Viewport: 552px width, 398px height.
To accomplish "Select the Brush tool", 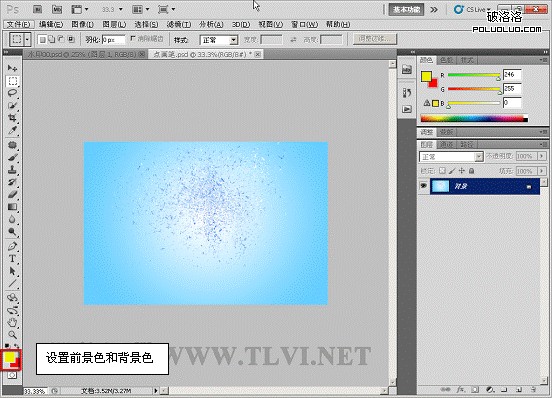I will tap(12, 157).
